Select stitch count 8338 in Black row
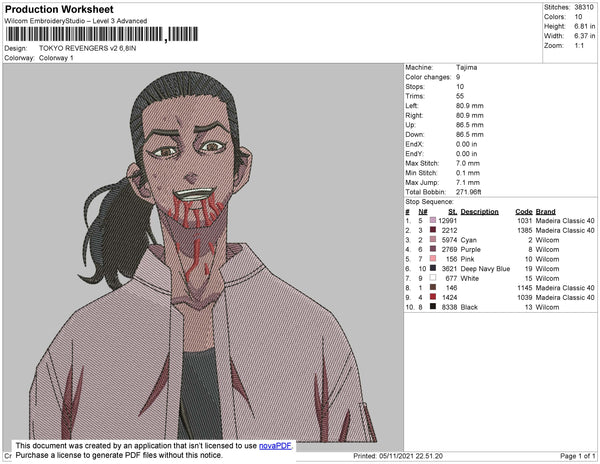Viewport: 600px width, 464px height. 449,307
